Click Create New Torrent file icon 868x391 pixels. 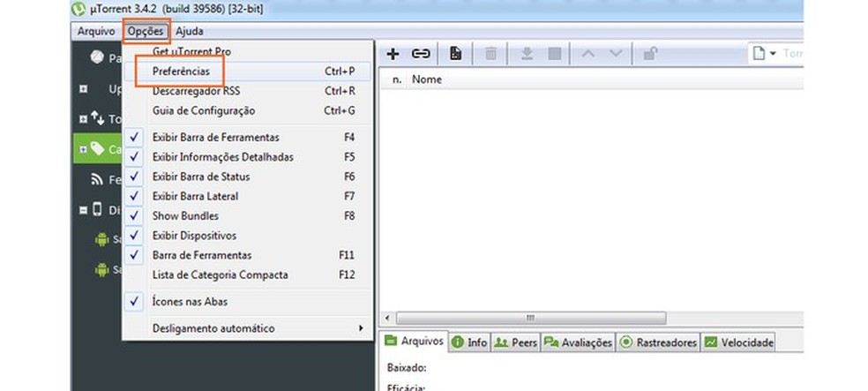(455, 54)
